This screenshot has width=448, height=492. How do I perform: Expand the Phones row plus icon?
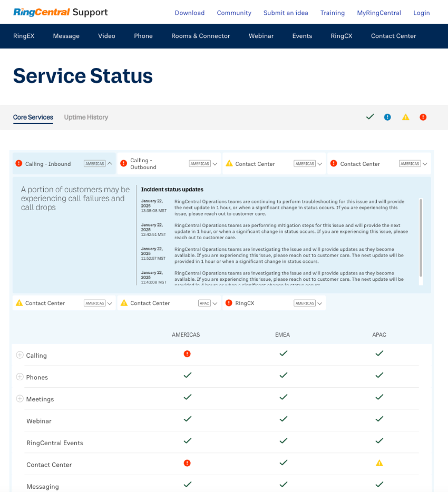pos(20,377)
